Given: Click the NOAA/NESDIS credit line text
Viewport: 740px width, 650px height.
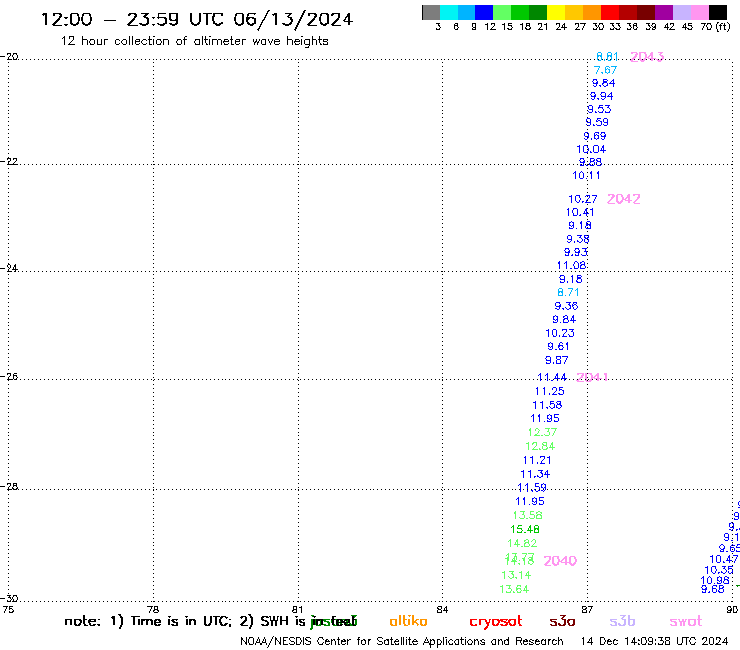Looking at the screenshot, I should (x=402, y=641).
